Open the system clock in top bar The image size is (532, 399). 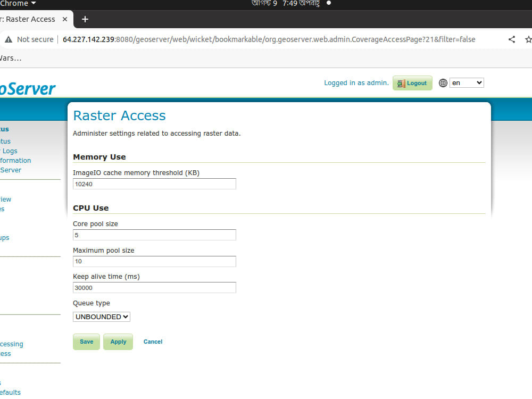tap(286, 4)
